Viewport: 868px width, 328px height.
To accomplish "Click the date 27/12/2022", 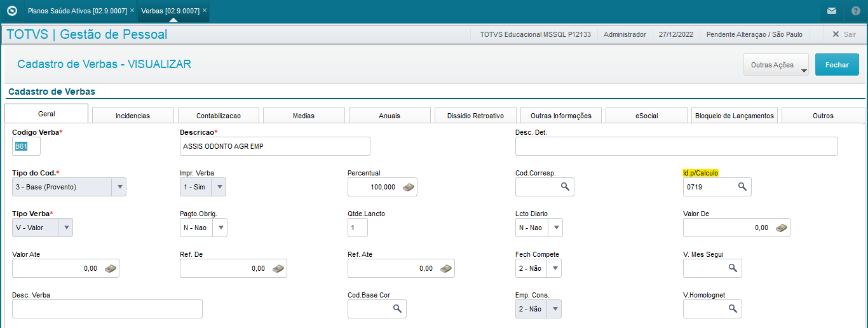I will [676, 34].
